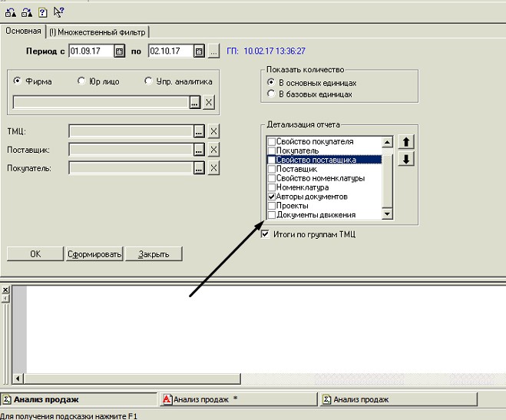This screenshot has width=506, height=420.
Task: Open calendar for period start date
Action: click(x=119, y=51)
